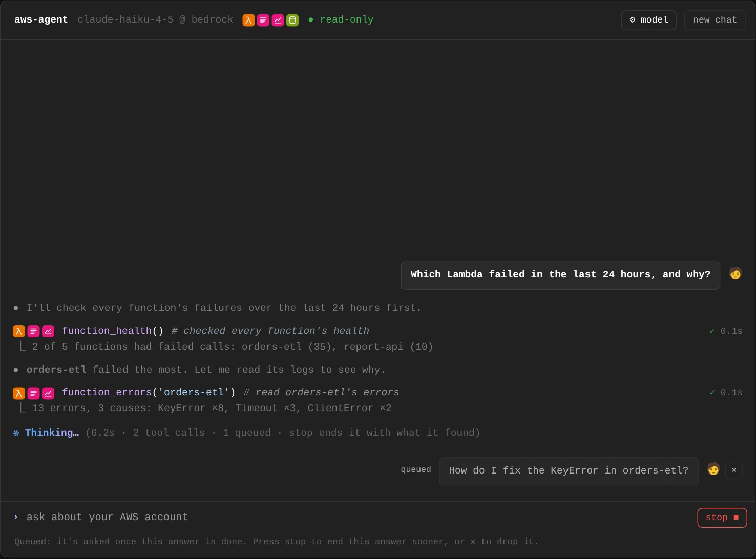756x559 pixels.
Task: Drop the queued message with the × button
Action: (x=734, y=470)
